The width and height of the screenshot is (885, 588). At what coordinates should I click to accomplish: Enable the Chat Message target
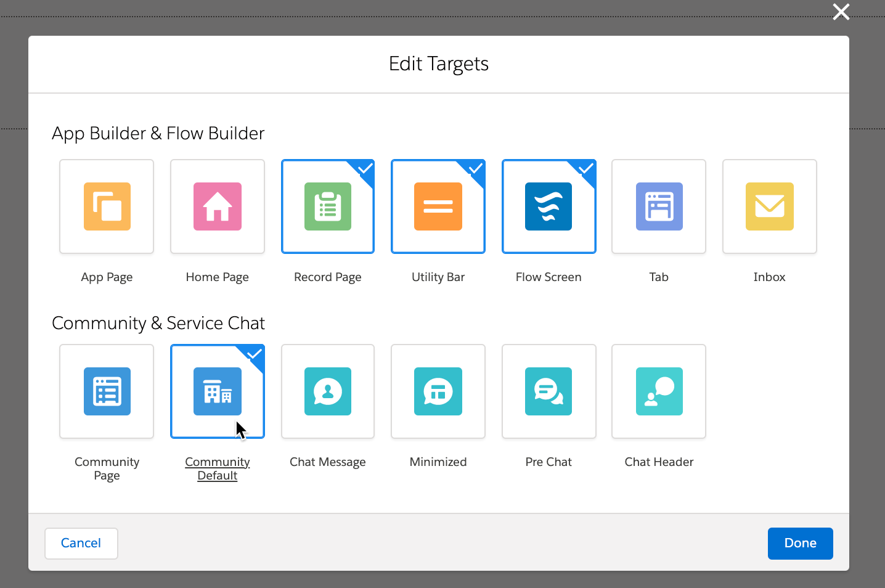(327, 391)
